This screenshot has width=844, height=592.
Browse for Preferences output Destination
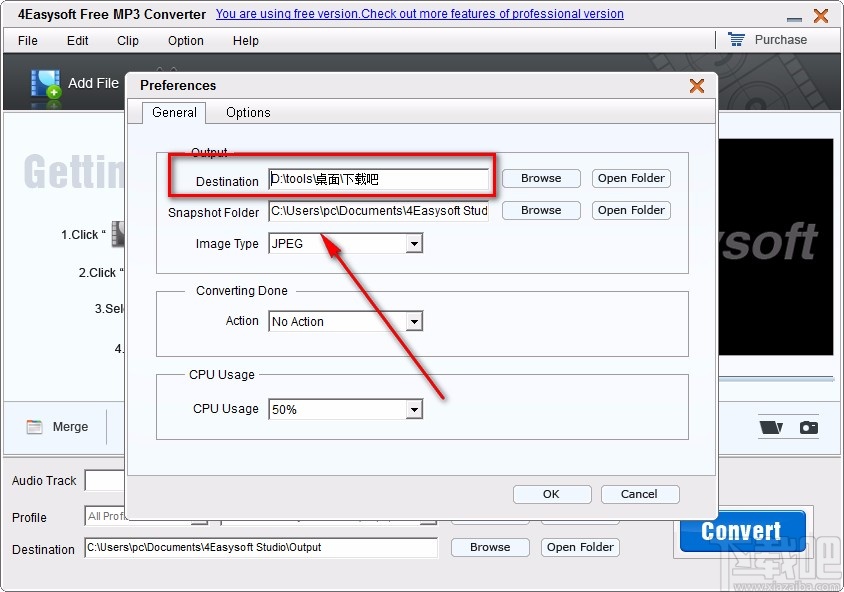pyautogui.click(x=541, y=178)
